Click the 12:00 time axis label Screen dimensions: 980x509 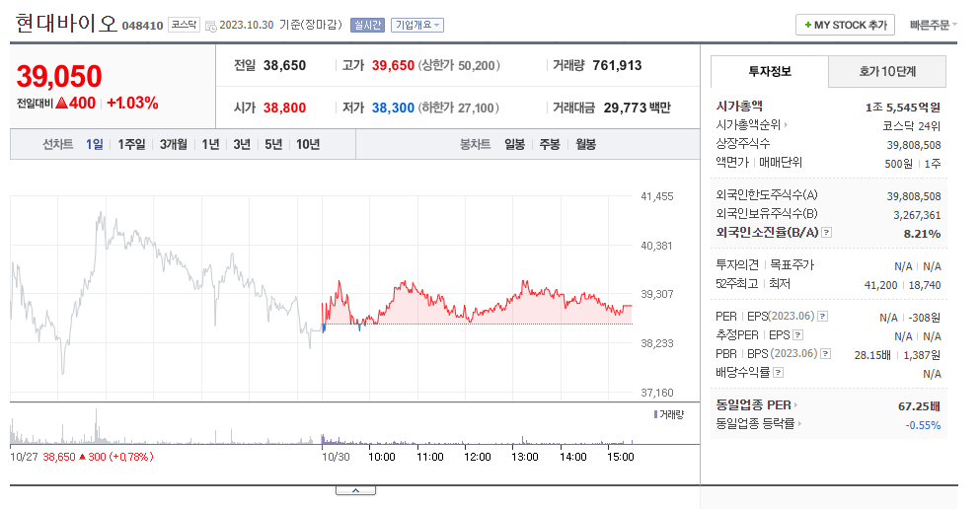tap(477, 457)
